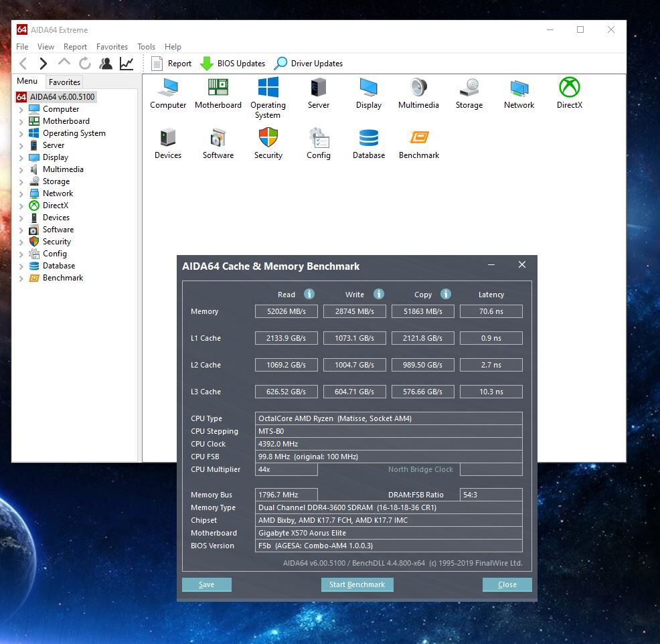The image size is (660, 644).
Task: Expand the Multimedia tree node
Action: coord(21,170)
